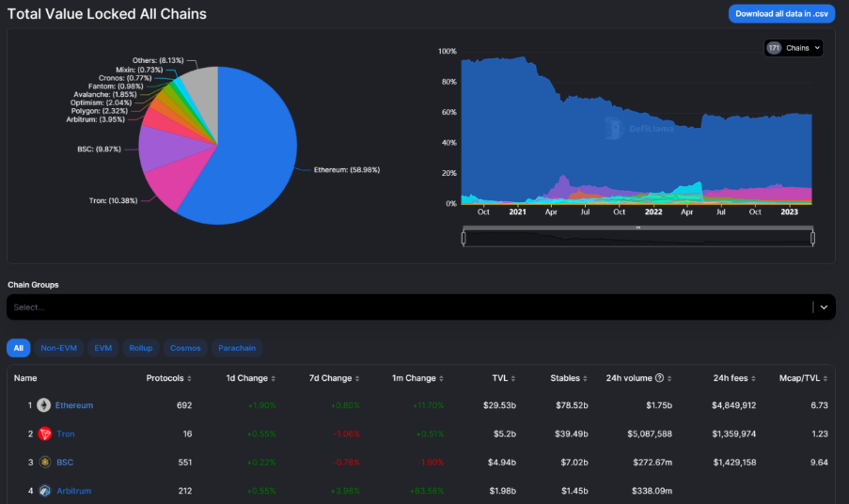Click the Arbitrum (3.95%) pie label
The height and width of the screenshot is (504, 849).
(x=95, y=119)
